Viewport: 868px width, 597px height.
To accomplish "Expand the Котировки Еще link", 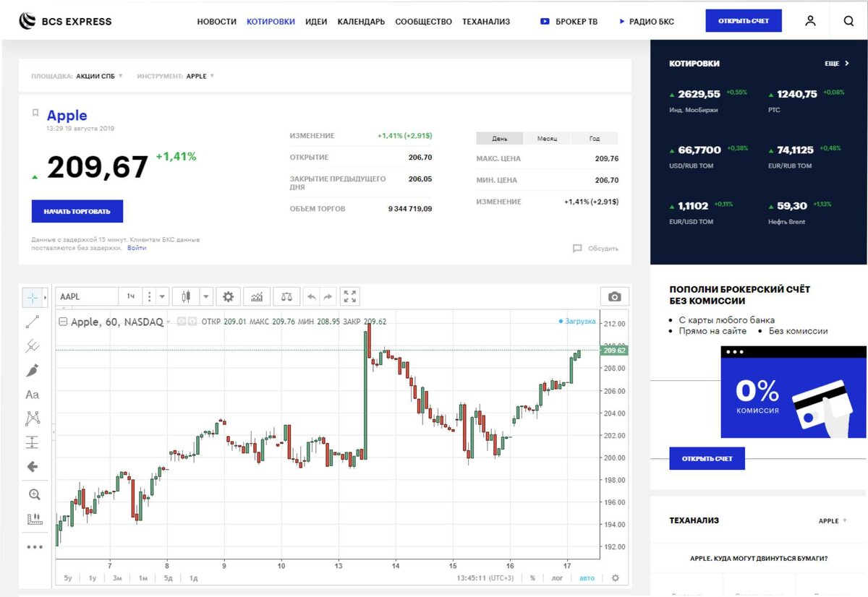I will coord(837,64).
